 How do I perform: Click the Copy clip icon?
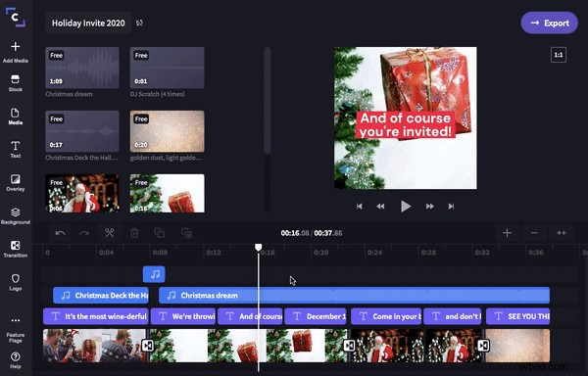[x=160, y=233]
